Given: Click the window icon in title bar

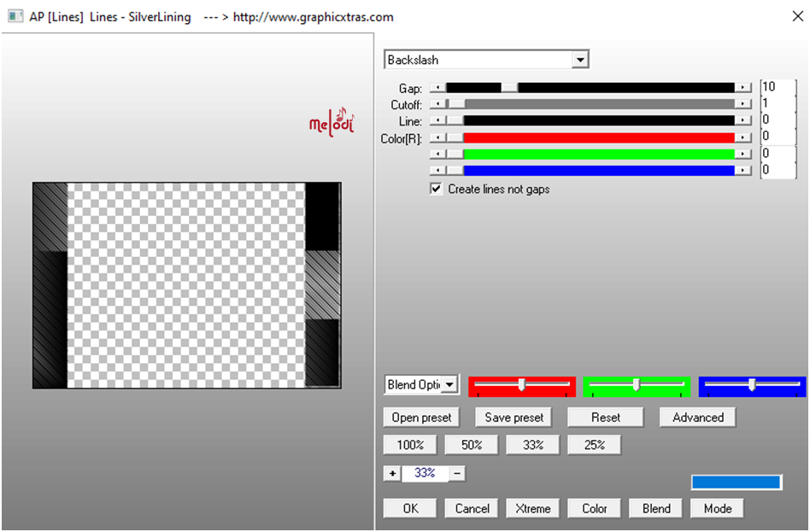Looking at the screenshot, I should coord(15,16).
